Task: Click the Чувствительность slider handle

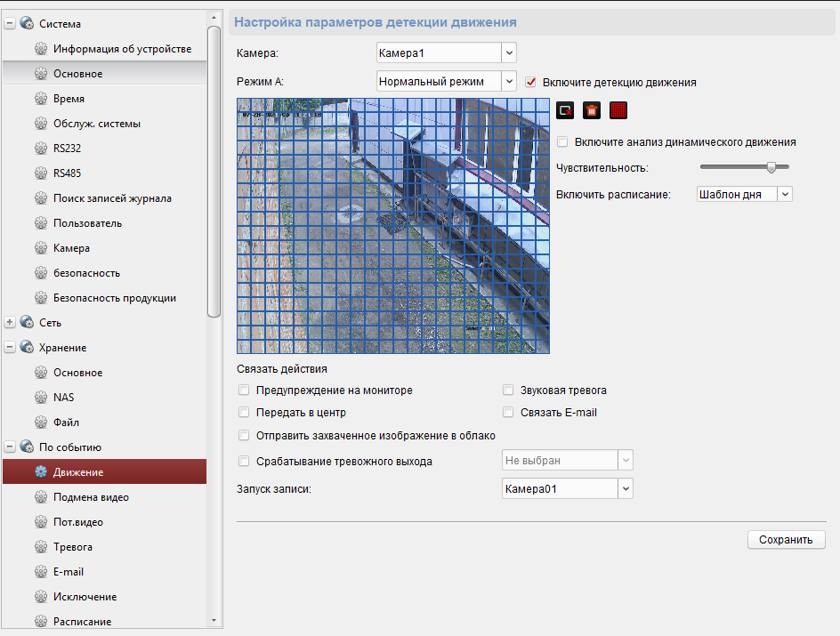Action: 771,166
